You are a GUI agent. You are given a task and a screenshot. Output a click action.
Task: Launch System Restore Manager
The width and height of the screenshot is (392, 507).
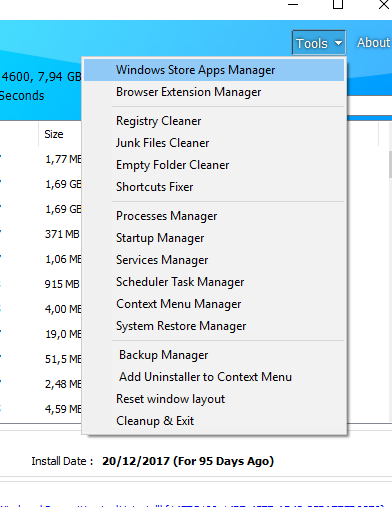tap(214, 326)
